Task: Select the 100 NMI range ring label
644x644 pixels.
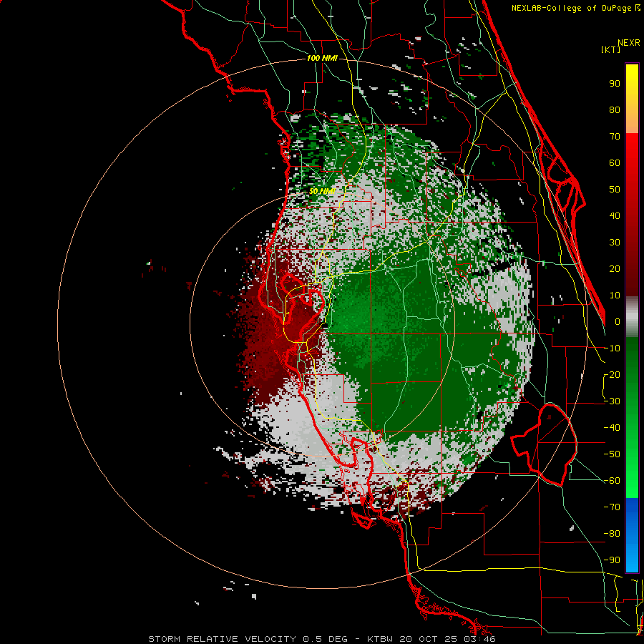Action: click(322, 59)
